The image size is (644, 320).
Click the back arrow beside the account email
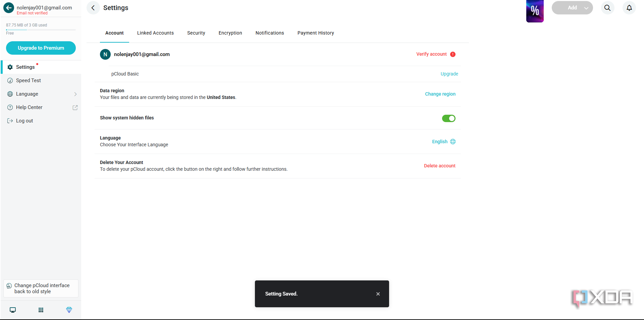[9, 8]
